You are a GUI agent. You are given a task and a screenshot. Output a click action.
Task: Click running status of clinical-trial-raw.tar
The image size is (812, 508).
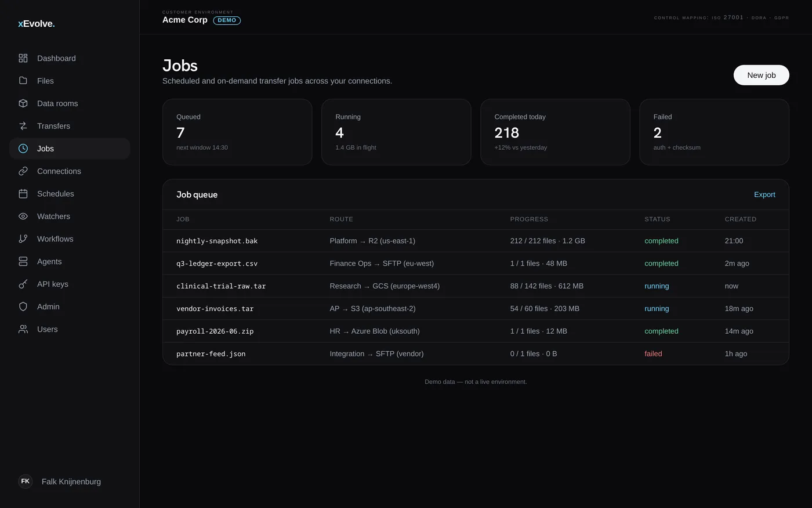pos(657,286)
